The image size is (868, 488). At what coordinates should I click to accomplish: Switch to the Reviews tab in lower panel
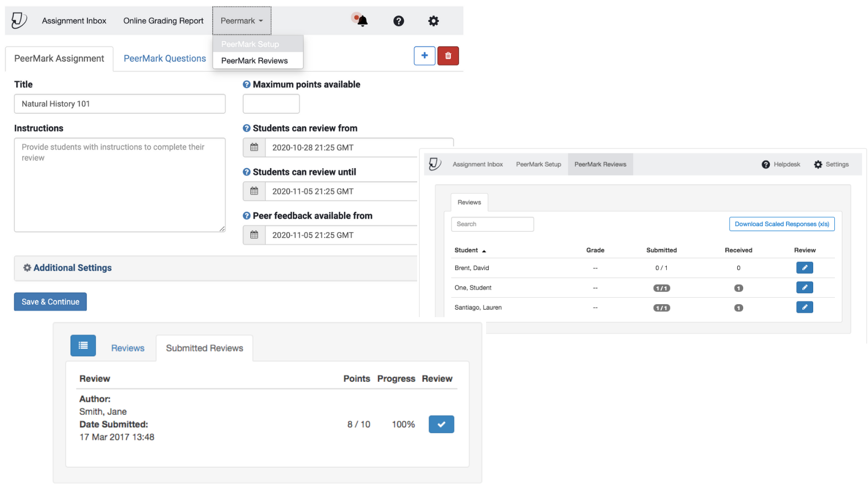click(128, 348)
